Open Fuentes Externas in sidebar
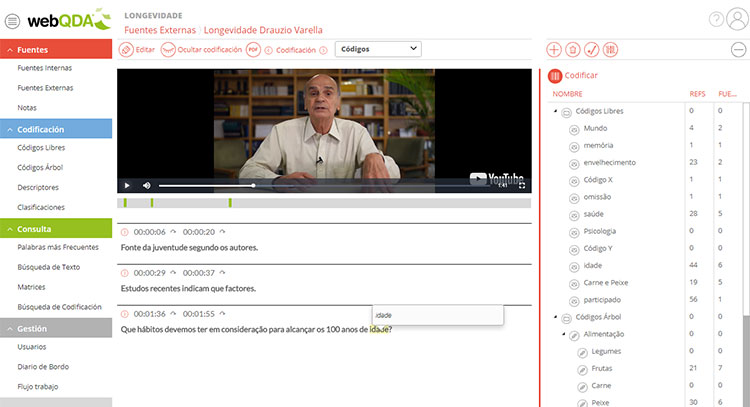 45,88
